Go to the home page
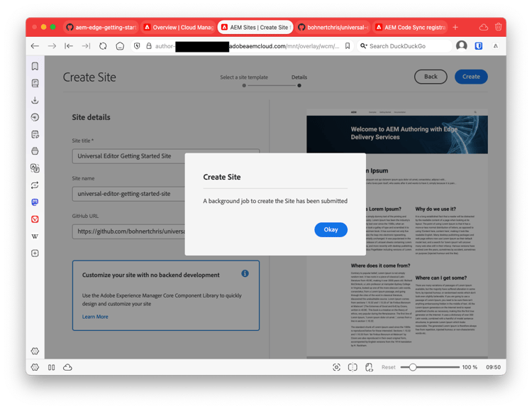532x409 pixels. click(120, 46)
